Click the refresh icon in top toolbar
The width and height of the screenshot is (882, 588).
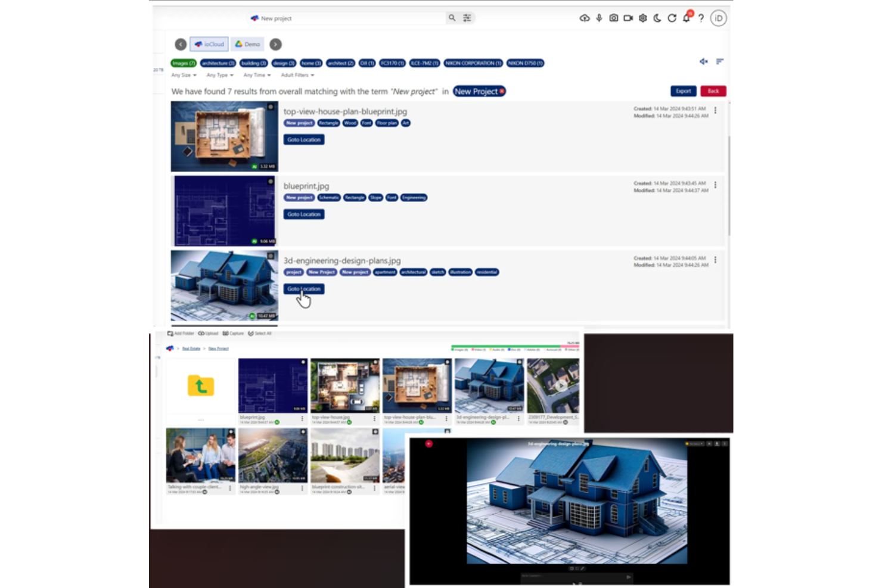tap(672, 18)
